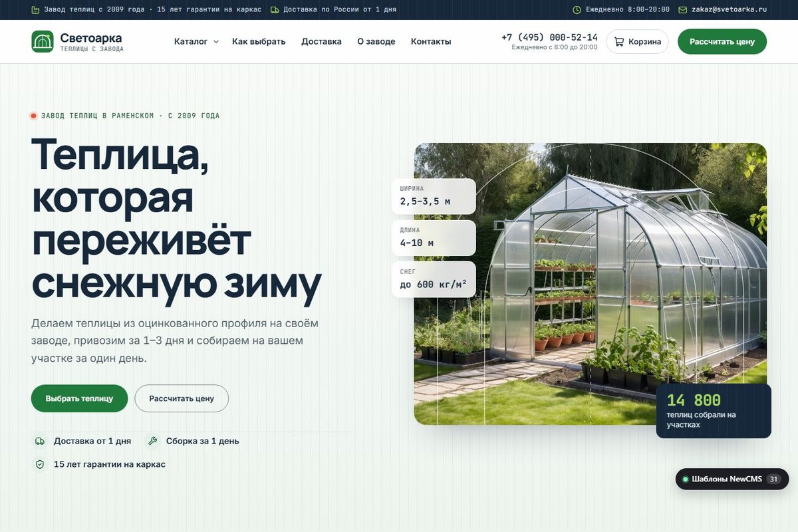Click the truck icon next to Доставка от 1 дня
This screenshot has height=532, width=798.
(40, 441)
